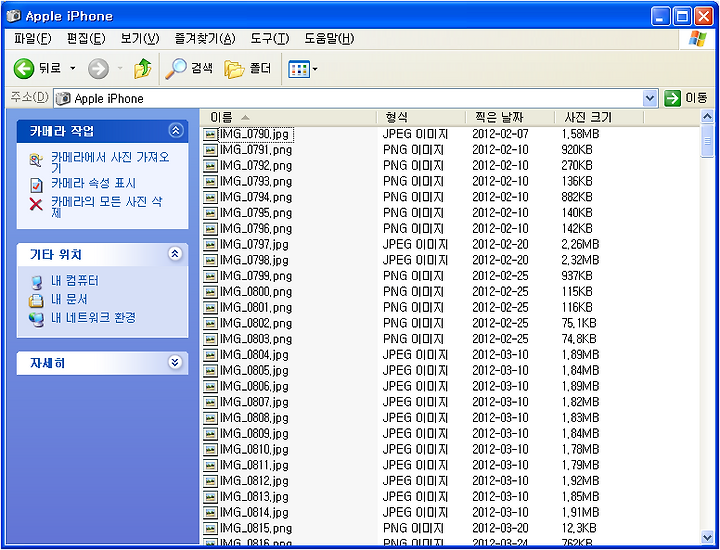Open the 보기(V) menu
Screen dimensions: 720x550
click(x=140, y=39)
